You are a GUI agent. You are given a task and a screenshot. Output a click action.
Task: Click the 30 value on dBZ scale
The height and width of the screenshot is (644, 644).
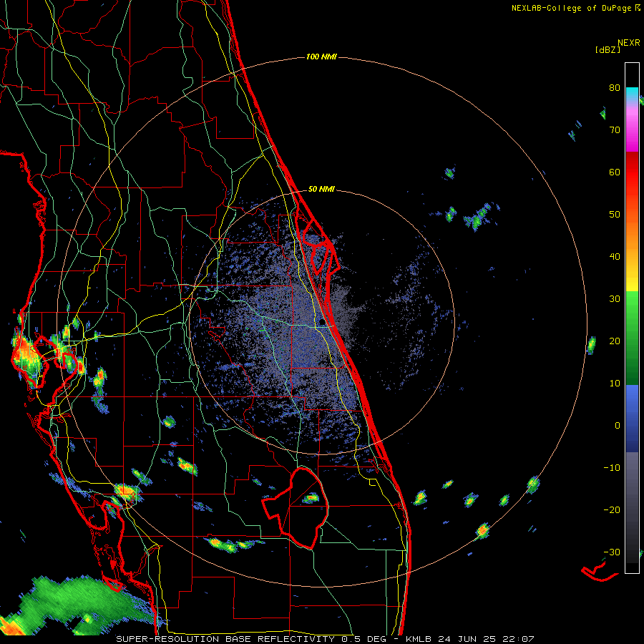pyautogui.click(x=615, y=298)
